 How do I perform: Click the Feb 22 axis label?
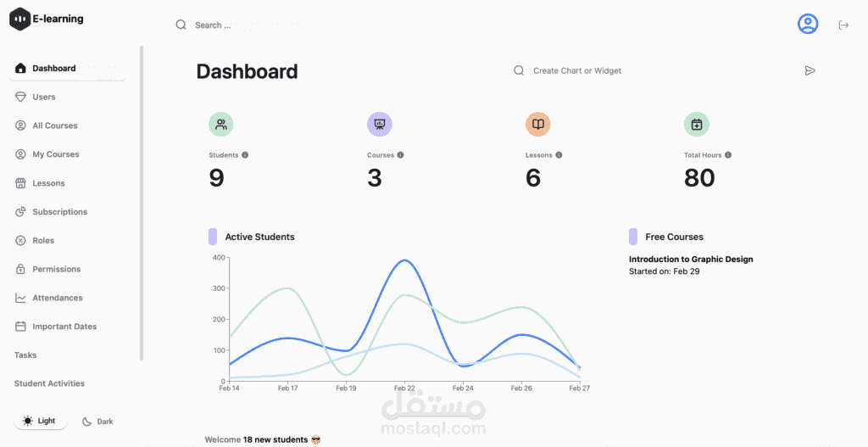point(404,388)
